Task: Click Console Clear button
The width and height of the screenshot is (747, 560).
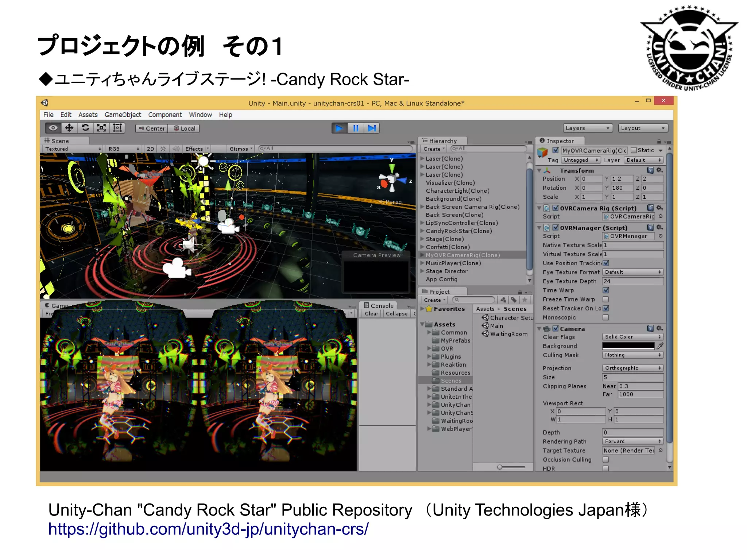Action: pyautogui.click(x=371, y=314)
